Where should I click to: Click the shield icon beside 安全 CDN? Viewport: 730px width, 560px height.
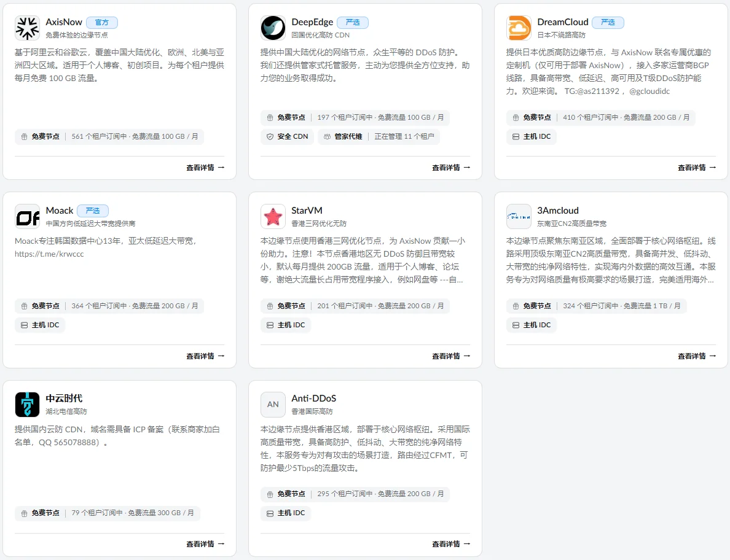point(270,137)
